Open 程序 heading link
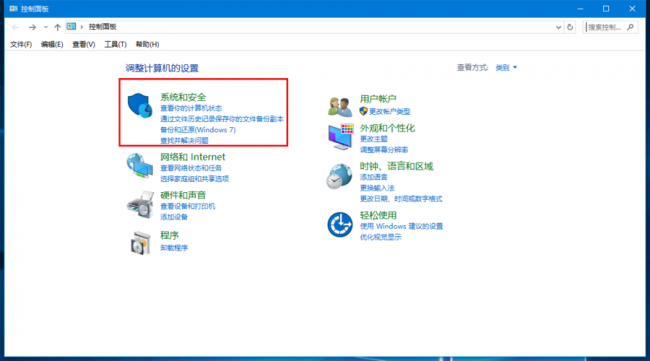This screenshot has width=650, height=361. [170, 235]
